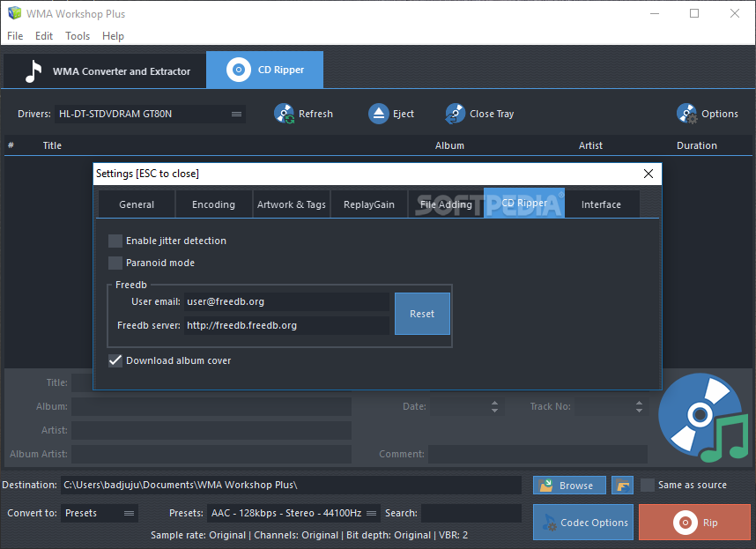This screenshot has width=756, height=549.
Task: Select the CD Ripper settings tab
Action: pos(524,203)
